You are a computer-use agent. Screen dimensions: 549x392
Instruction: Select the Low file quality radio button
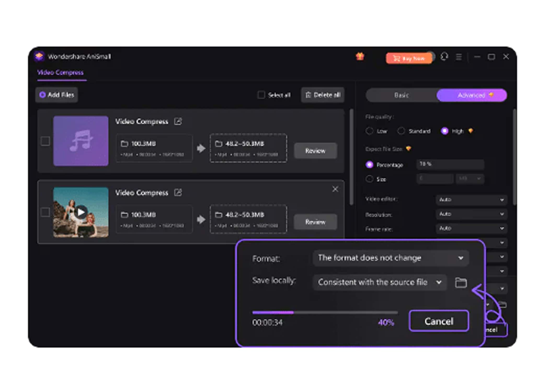tap(369, 131)
